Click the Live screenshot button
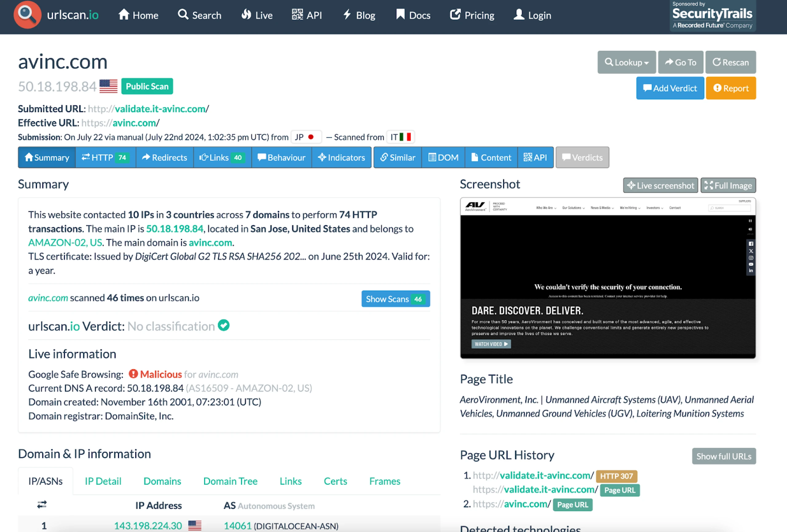 (660, 186)
